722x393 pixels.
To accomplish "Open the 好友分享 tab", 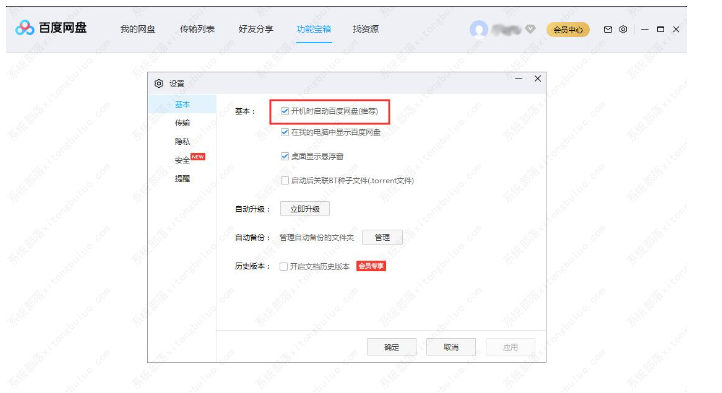I will [x=256, y=29].
